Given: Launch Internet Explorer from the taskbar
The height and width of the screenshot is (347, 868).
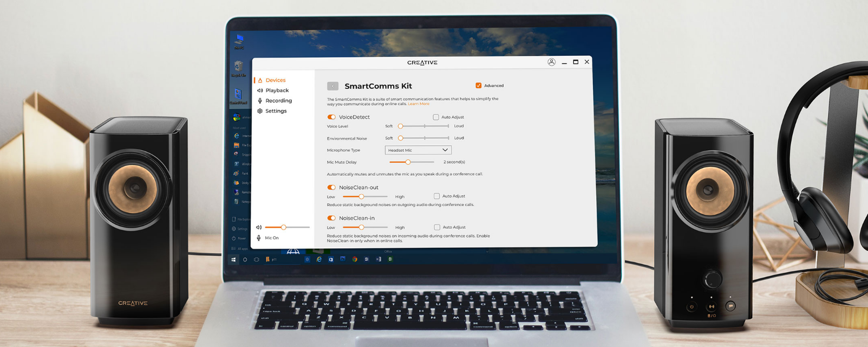Looking at the screenshot, I should (x=319, y=259).
